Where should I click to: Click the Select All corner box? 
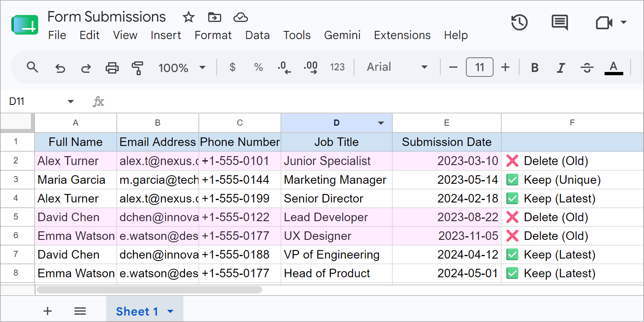(x=16, y=122)
